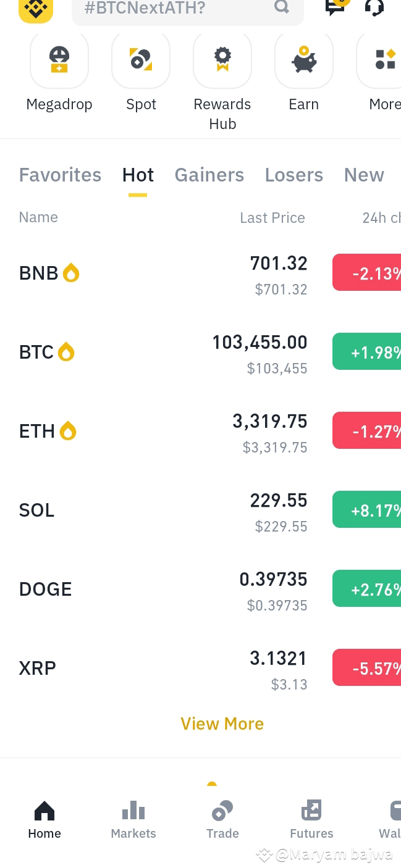Image resolution: width=401 pixels, height=868 pixels.
Task: Select the DOGE price entry
Action: 273,579
